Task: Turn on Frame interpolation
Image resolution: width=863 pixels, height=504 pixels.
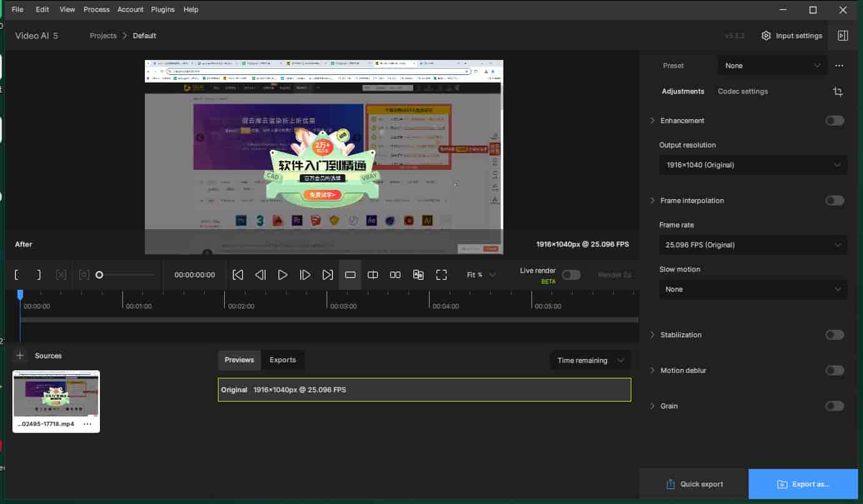Action: pos(834,200)
